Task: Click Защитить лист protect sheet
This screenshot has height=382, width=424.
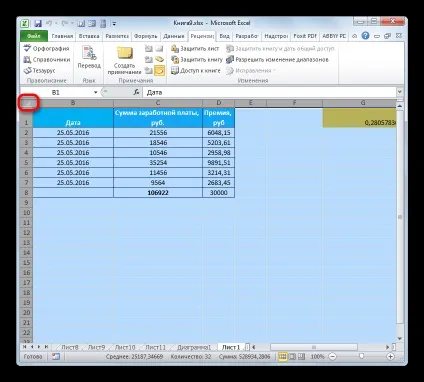Action: (195, 49)
